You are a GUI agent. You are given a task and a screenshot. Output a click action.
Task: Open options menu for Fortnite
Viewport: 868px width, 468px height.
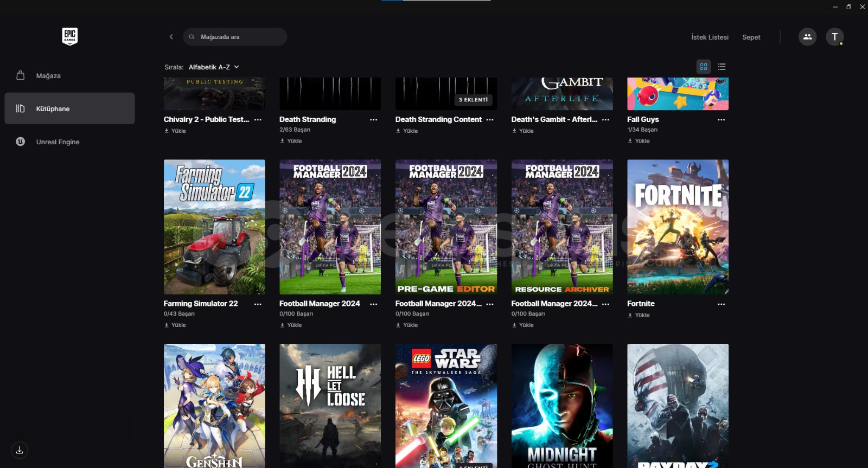722,304
